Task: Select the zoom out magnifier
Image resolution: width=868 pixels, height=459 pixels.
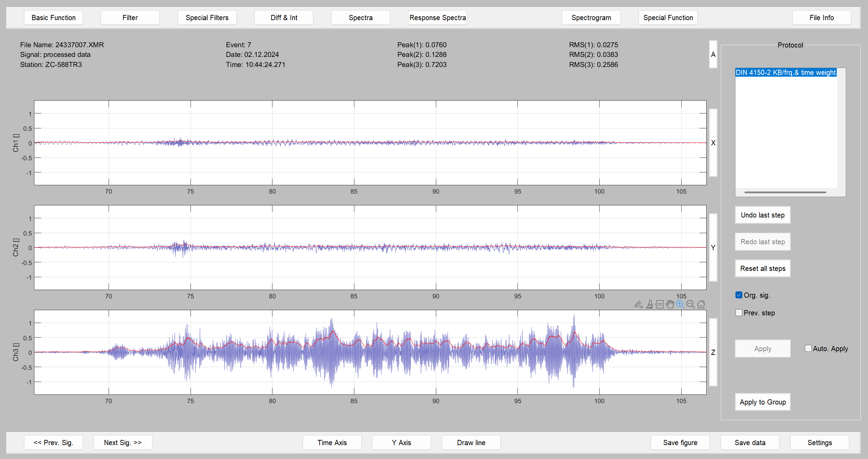Action: [691, 305]
